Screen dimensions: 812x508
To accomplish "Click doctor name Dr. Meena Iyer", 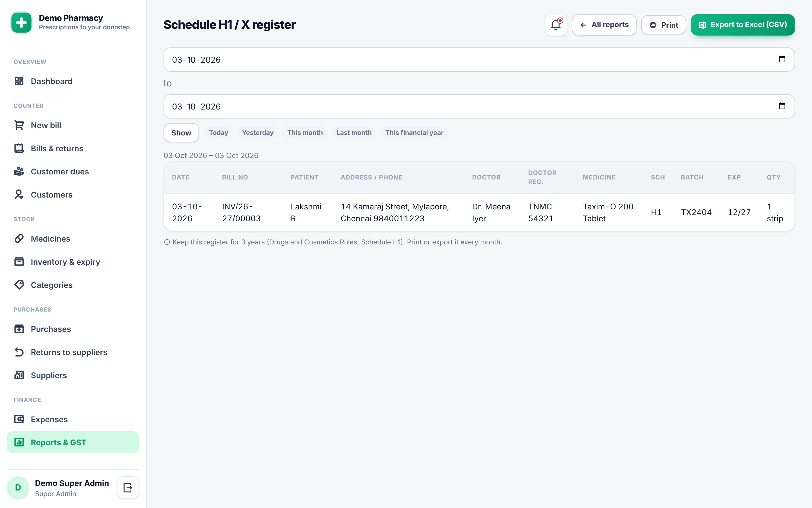I will [491, 212].
